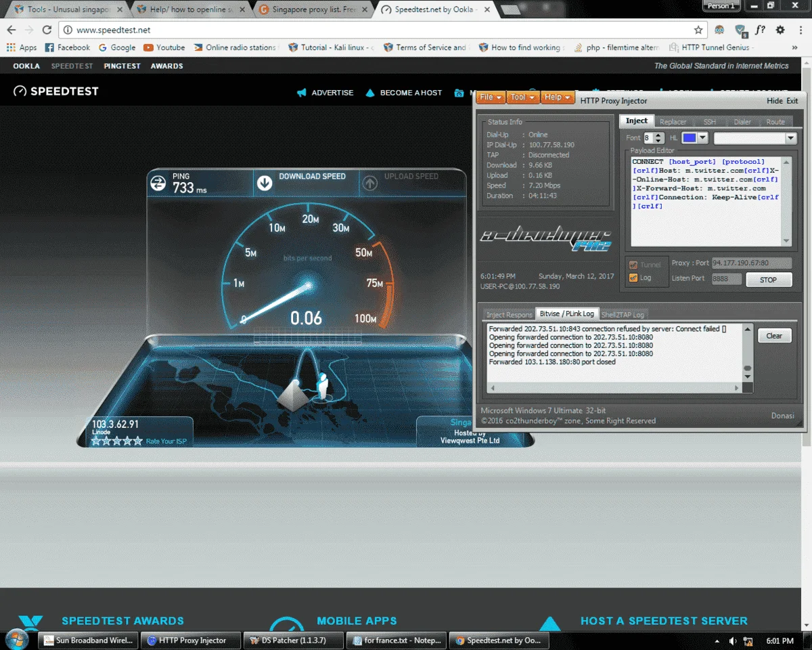This screenshot has width=812, height=650.
Task: Click Rate Your ISP link
Action: coord(166,441)
